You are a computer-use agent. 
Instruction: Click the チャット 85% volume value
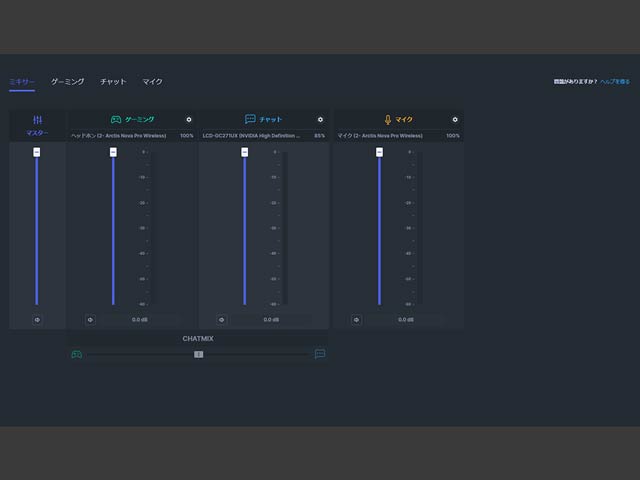[320, 136]
